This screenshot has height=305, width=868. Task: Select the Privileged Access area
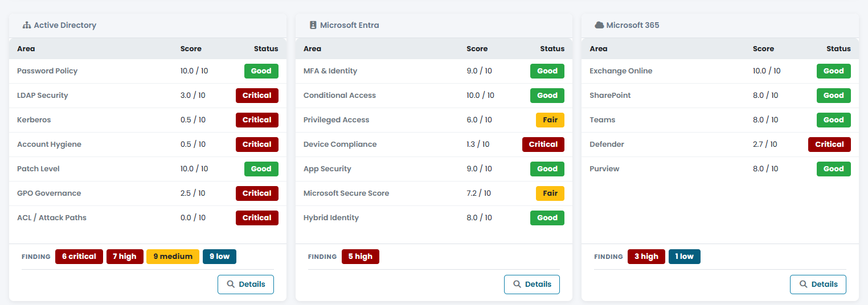[336, 120]
